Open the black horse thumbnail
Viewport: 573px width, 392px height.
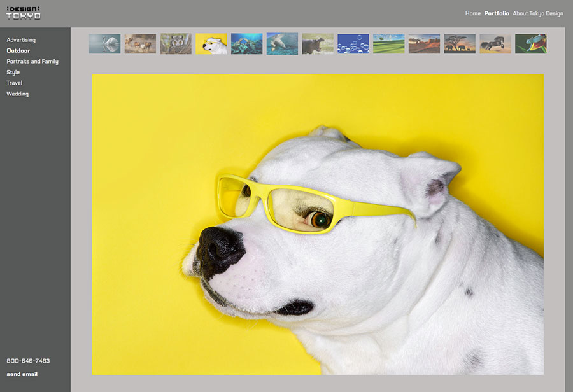coord(495,44)
